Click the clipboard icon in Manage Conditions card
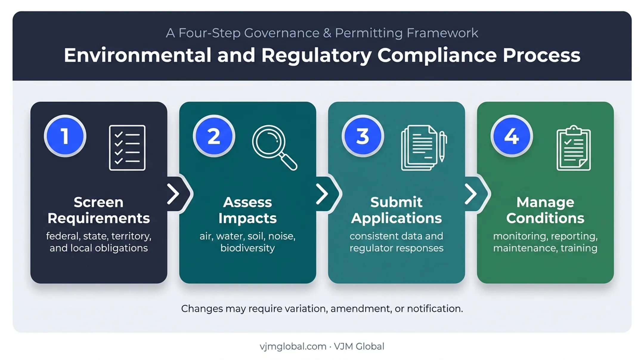 [x=574, y=148]
